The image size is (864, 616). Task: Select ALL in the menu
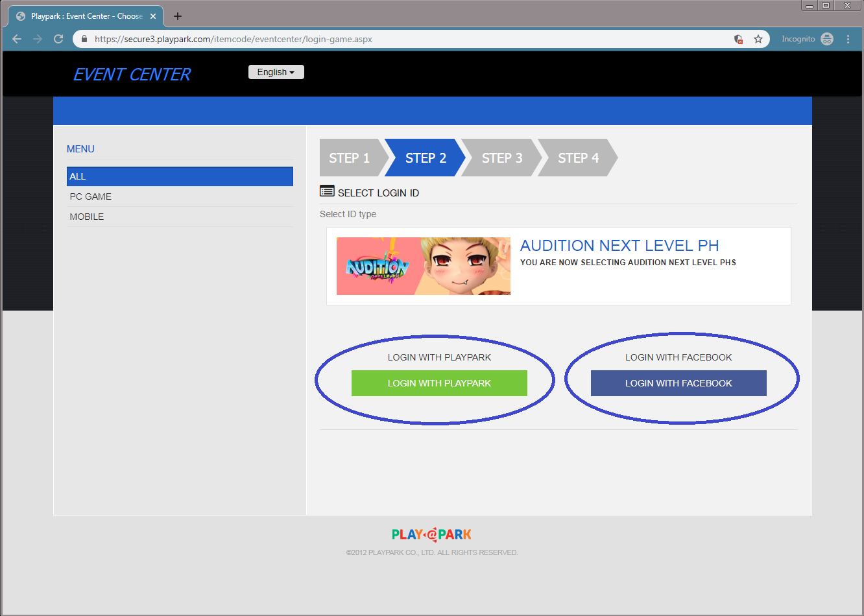coord(180,176)
